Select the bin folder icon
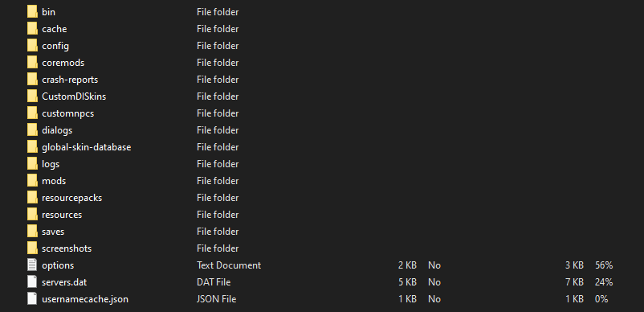The width and height of the screenshot is (644, 312). coord(32,12)
